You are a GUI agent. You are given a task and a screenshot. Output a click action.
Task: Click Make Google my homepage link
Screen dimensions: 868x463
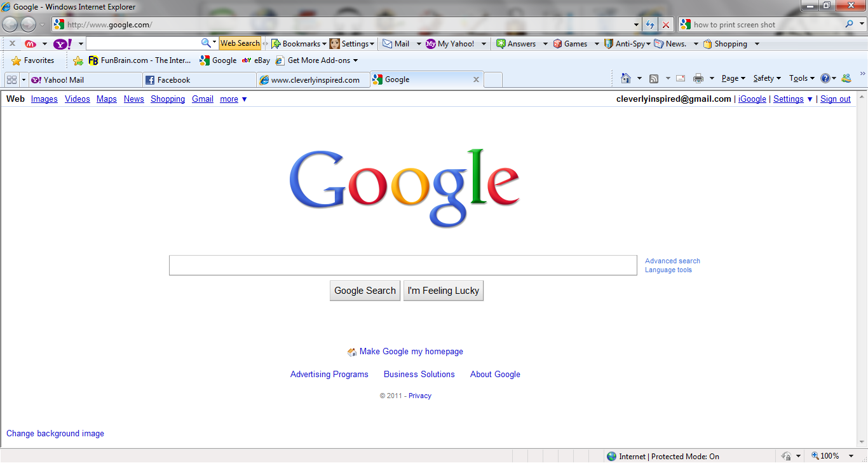click(411, 352)
